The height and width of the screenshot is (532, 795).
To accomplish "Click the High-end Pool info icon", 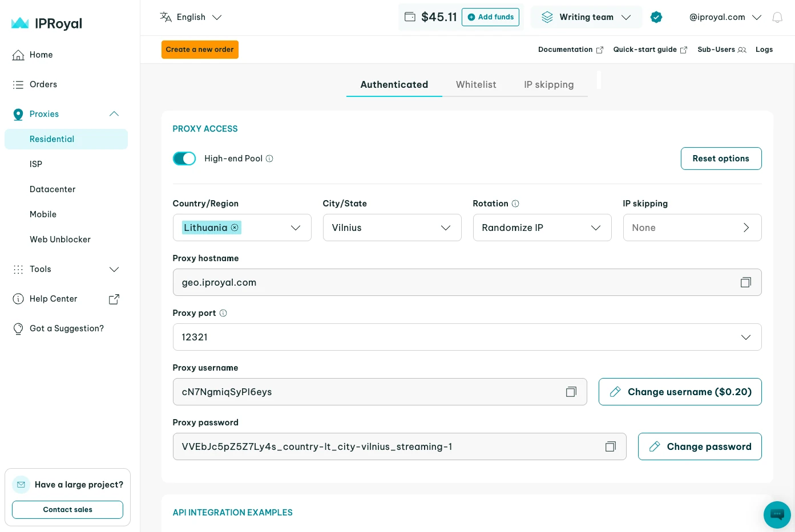I will 269,159.
